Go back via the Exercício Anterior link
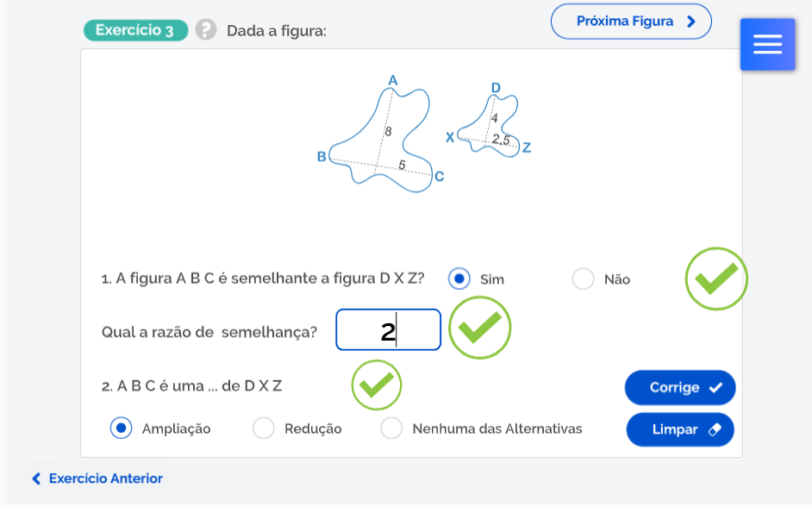The width and height of the screenshot is (812, 507). 105,479
